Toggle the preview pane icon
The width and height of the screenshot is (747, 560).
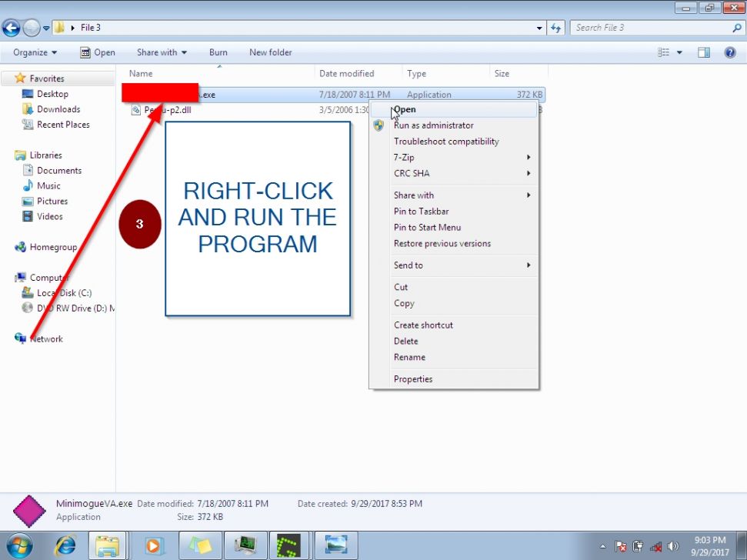coord(704,52)
